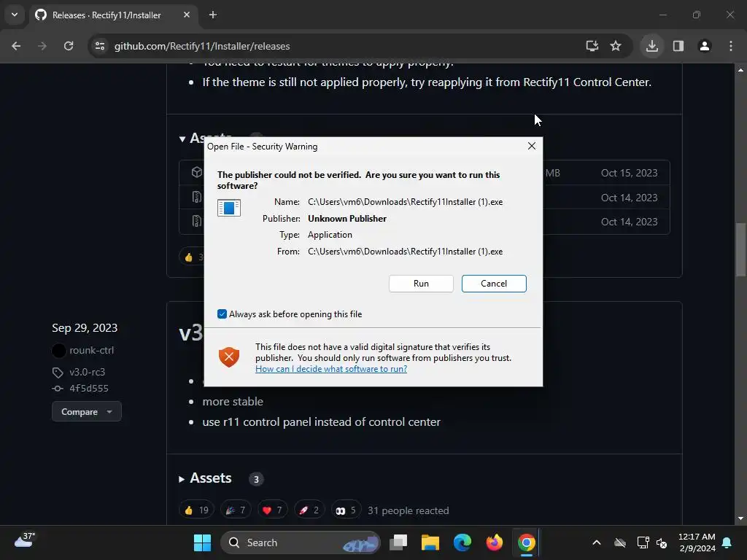747x560 pixels.
Task: Open File Explorer from the taskbar
Action: 430,542
